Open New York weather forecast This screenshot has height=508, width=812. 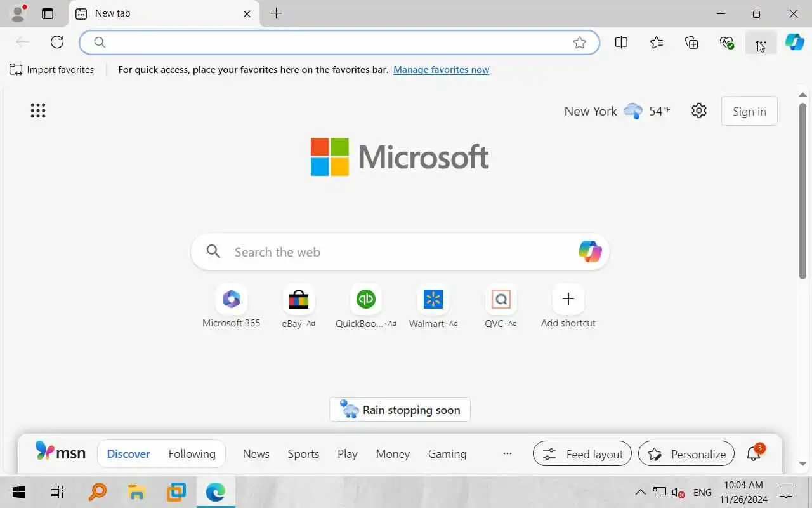pos(617,111)
